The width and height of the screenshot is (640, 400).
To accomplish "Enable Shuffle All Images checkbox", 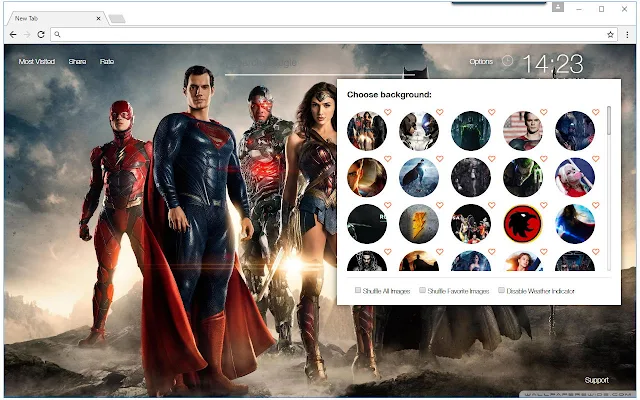I will tap(358, 290).
